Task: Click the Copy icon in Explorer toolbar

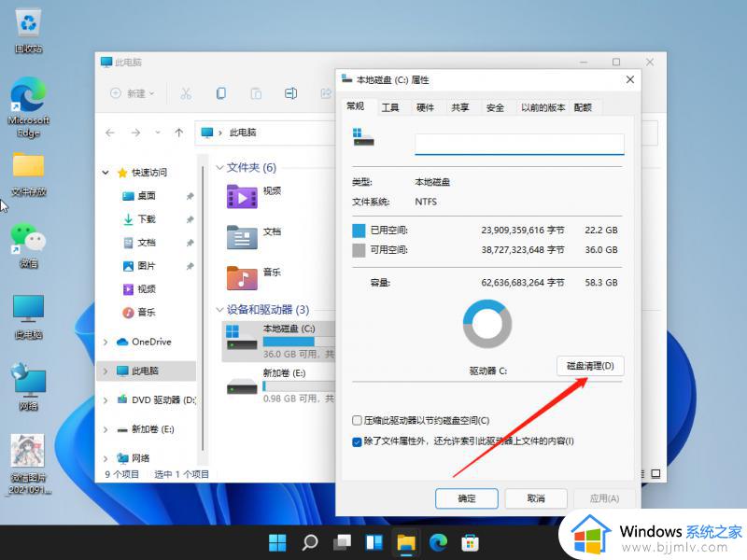Action: (x=220, y=93)
